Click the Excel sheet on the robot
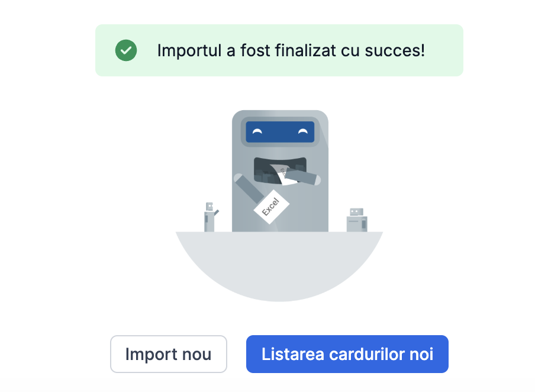 tap(271, 207)
